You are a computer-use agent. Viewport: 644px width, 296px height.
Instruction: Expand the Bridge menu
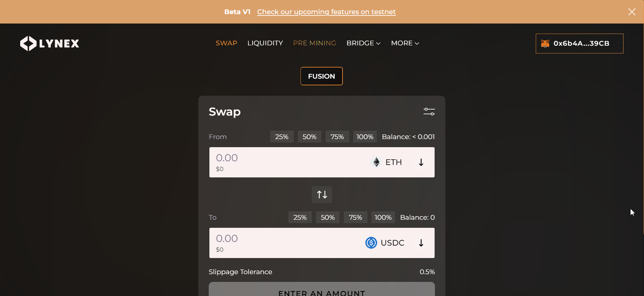363,43
